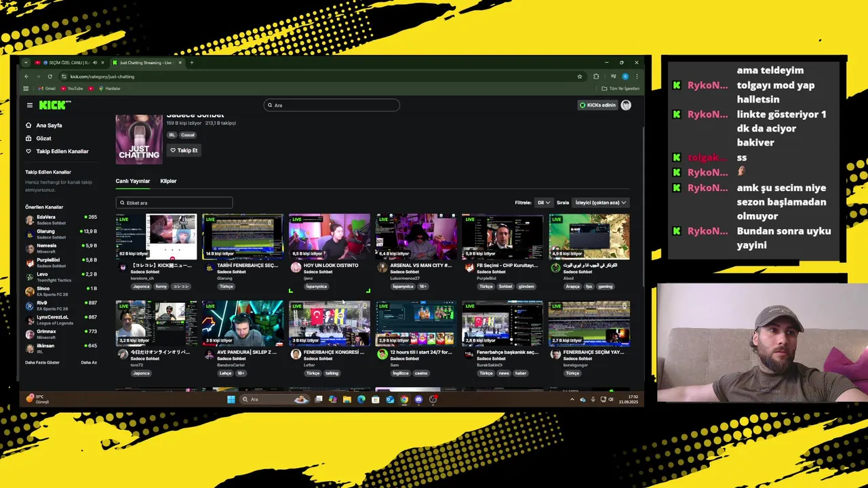Open weather widget showing 31°C Güneşli
This screenshot has height=488, width=868.
tap(38, 399)
